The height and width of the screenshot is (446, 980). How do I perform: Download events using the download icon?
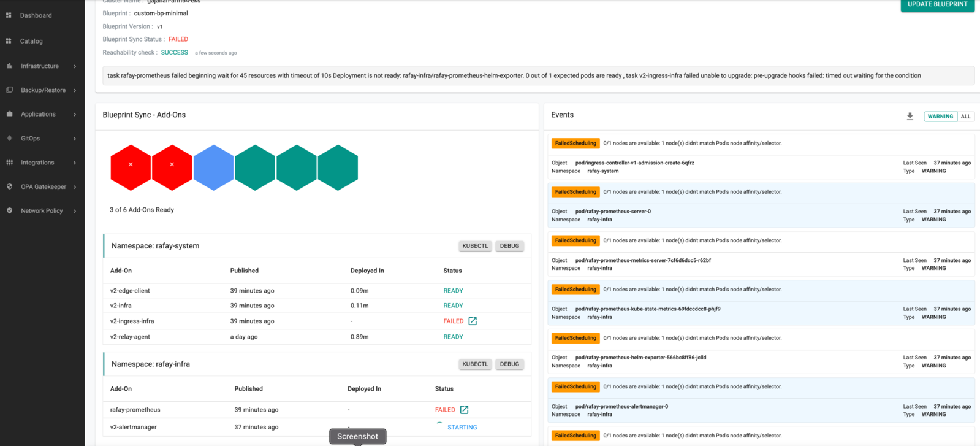tap(910, 116)
